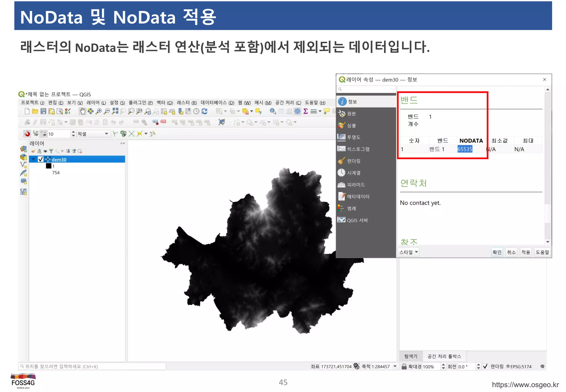Activate the Identify Features tool

(273, 111)
